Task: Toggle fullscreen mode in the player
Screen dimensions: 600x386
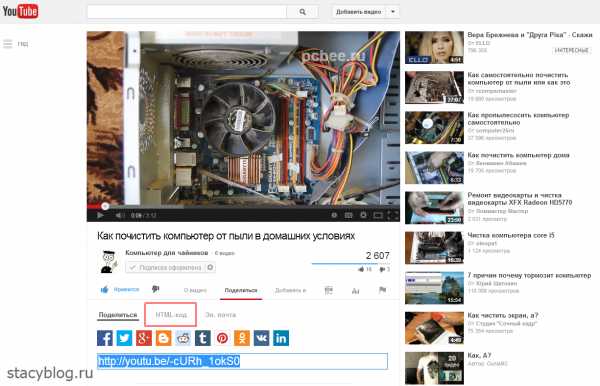Action: click(x=393, y=215)
